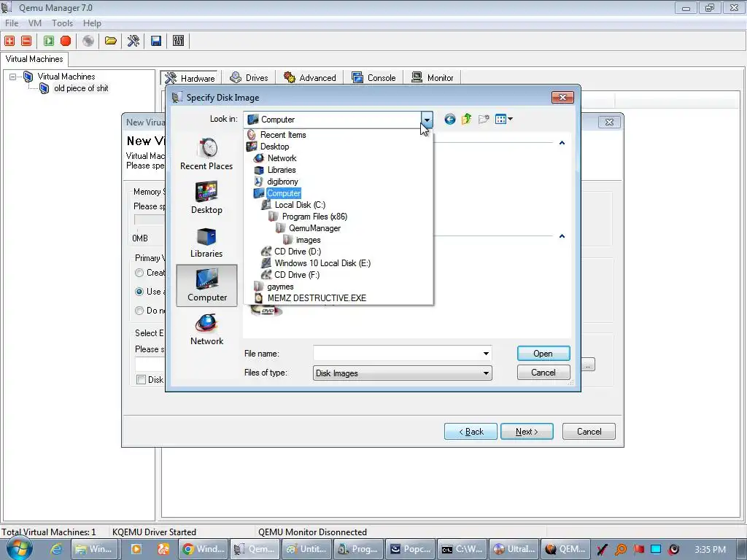
Task: Open the Look in dropdown arrow
Action: [x=427, y=120]
